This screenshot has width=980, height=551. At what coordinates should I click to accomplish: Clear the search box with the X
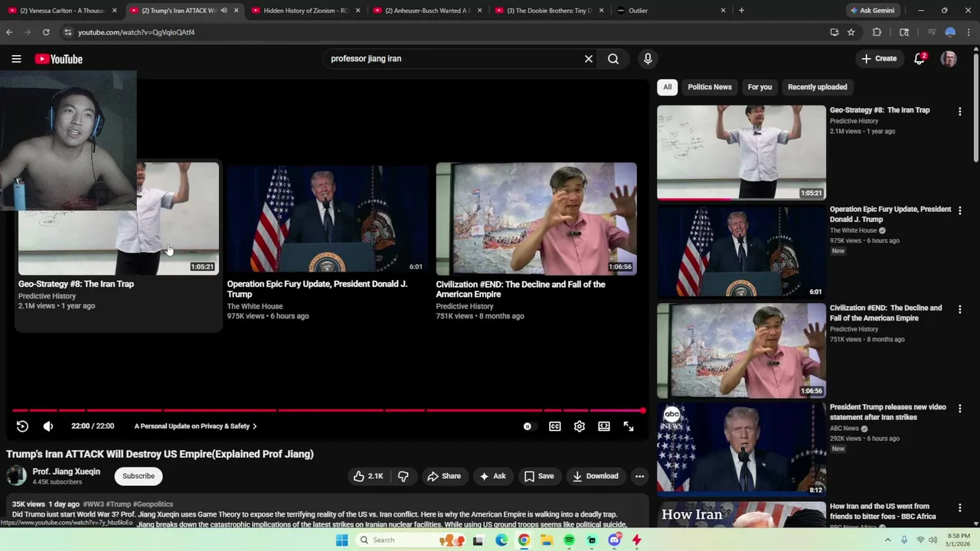point(589,59)
